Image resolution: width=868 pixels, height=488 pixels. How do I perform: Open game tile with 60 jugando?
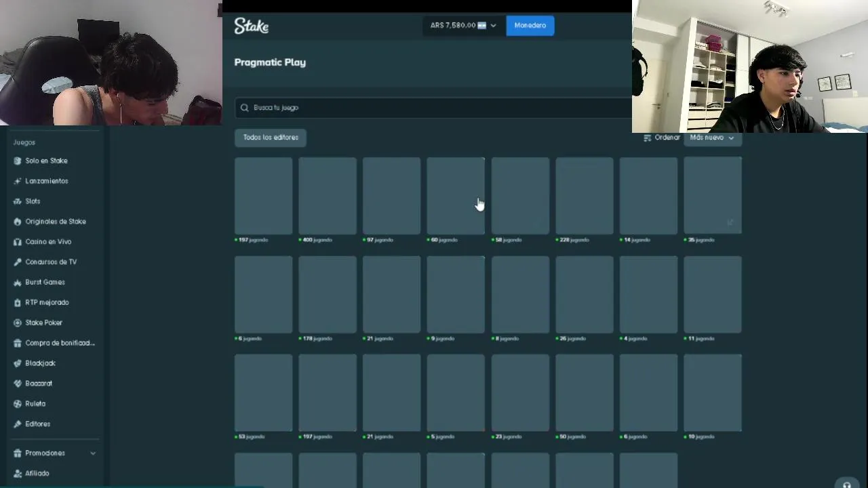(456, 196)
